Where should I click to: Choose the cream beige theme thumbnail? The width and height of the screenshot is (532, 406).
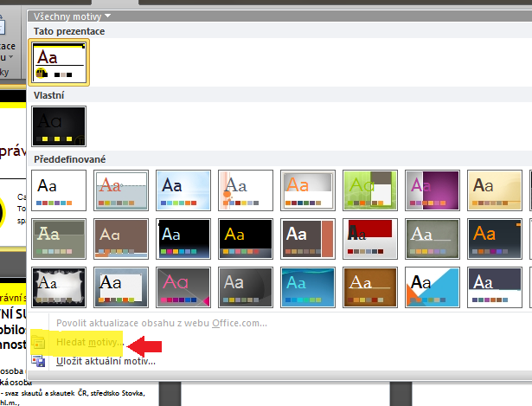495,190
